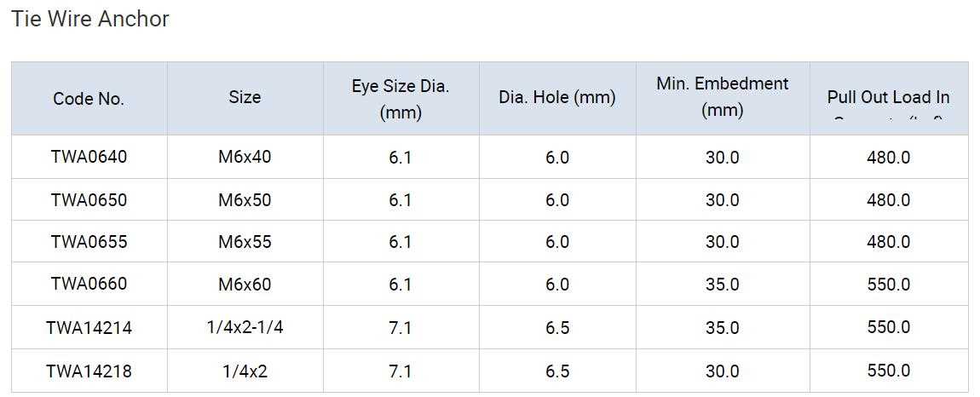This screenshot has height=397, width=980.
Task: Click the Tie Wire Anchor heading
Action: (90, 19)
